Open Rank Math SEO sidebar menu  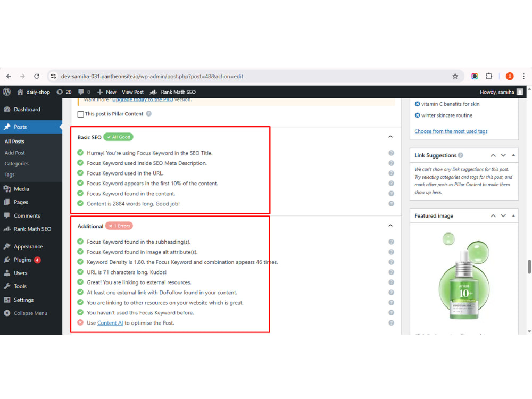pos(31,229)
